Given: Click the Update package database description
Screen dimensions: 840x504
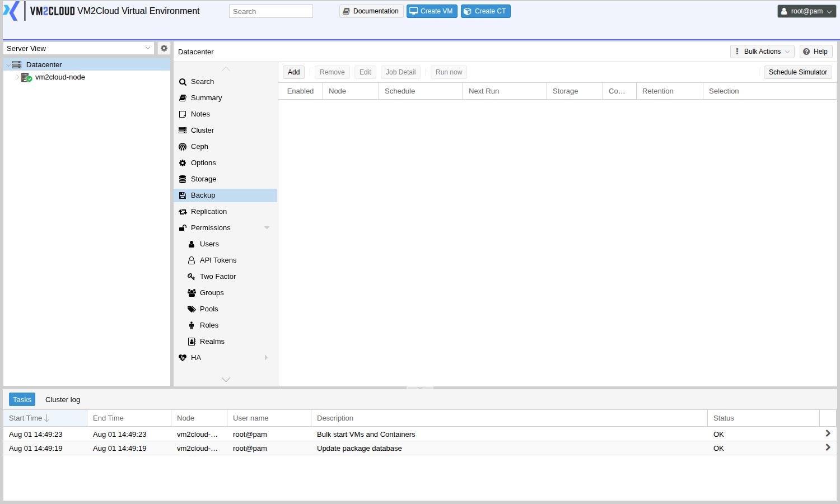Looking at the screenshot, I should coord(360,449).
